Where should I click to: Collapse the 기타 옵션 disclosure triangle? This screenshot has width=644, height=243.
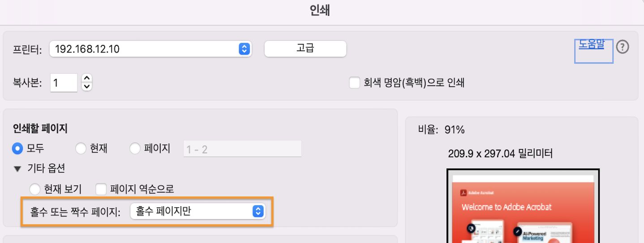coord(17,169)
